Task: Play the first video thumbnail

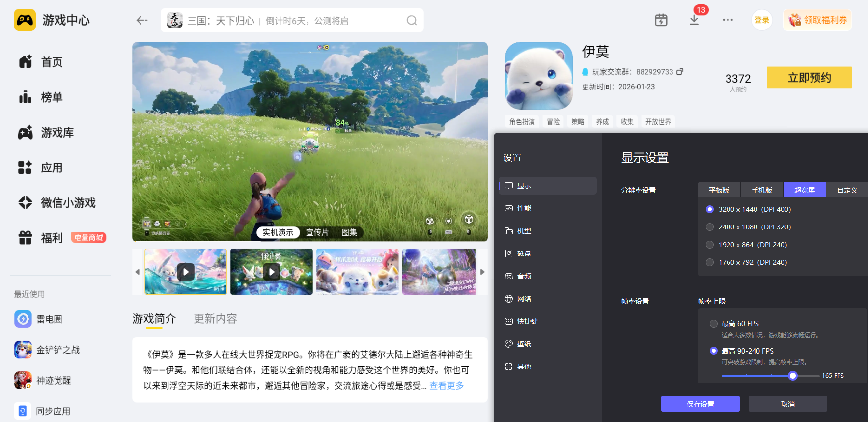Action: click(186, 272)
